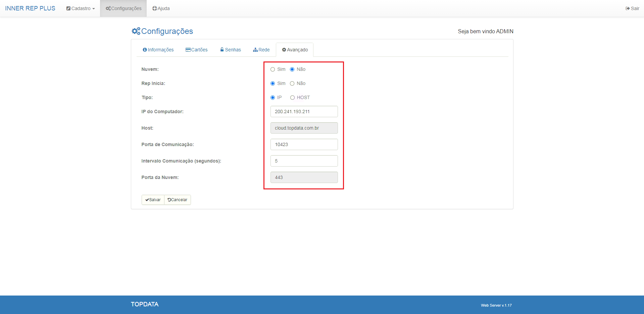The image size is (644, 314).
Task: Select IP as the Tipo option
Action: (x=273, y=98)
